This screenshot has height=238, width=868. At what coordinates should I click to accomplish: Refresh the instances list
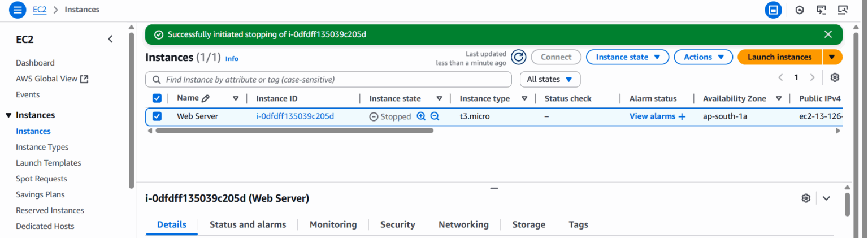[x=519, y=57]
